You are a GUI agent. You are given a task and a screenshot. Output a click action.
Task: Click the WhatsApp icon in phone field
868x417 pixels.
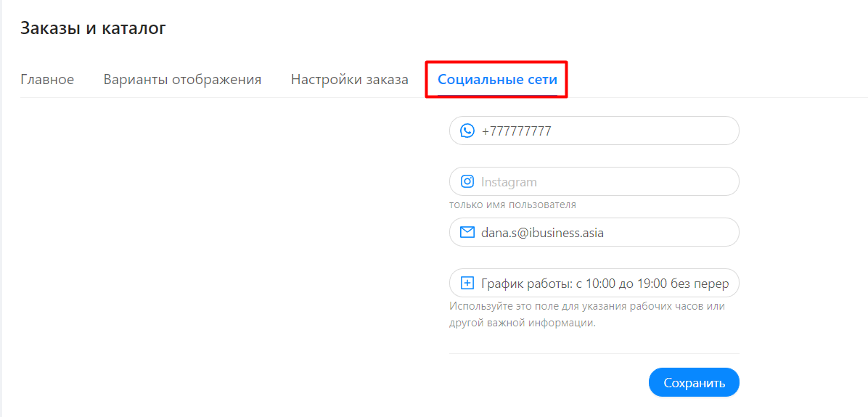click(468, 131)
